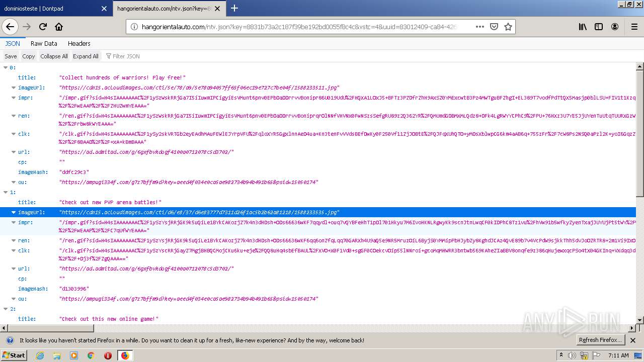Click the vertical scrollbar thumb
Screen dimensions: 644x362
click(x=640, y=133)
